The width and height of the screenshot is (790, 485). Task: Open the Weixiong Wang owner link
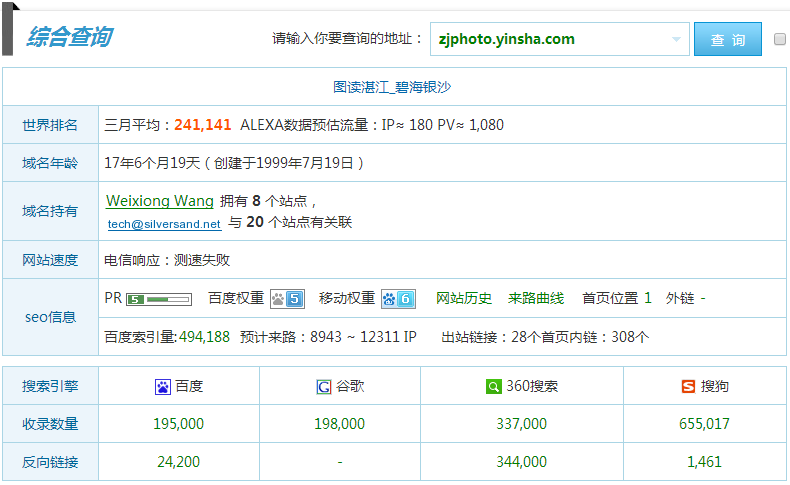(x=160, y=201)
